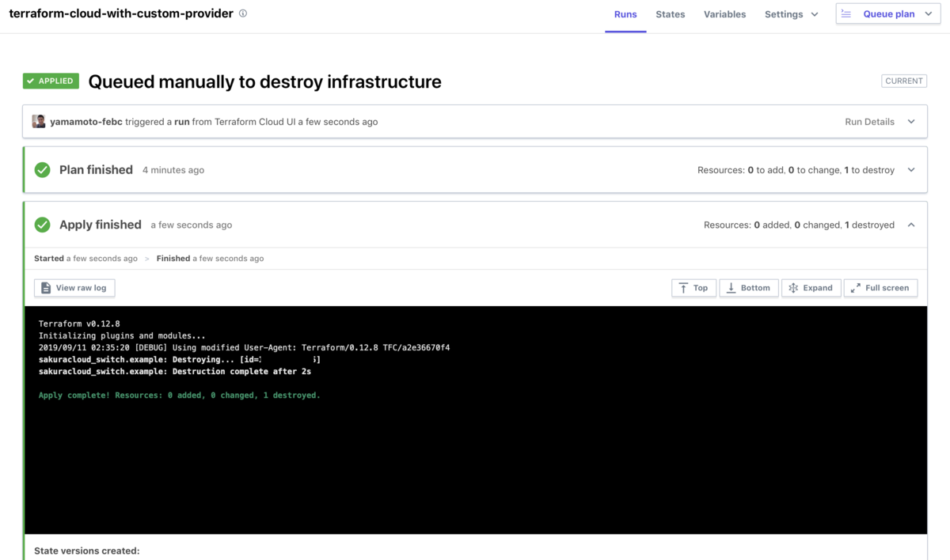Switch to the States tab
This screenshot has height=560, width=950.
pyautogui.click(x=671, y=14)
